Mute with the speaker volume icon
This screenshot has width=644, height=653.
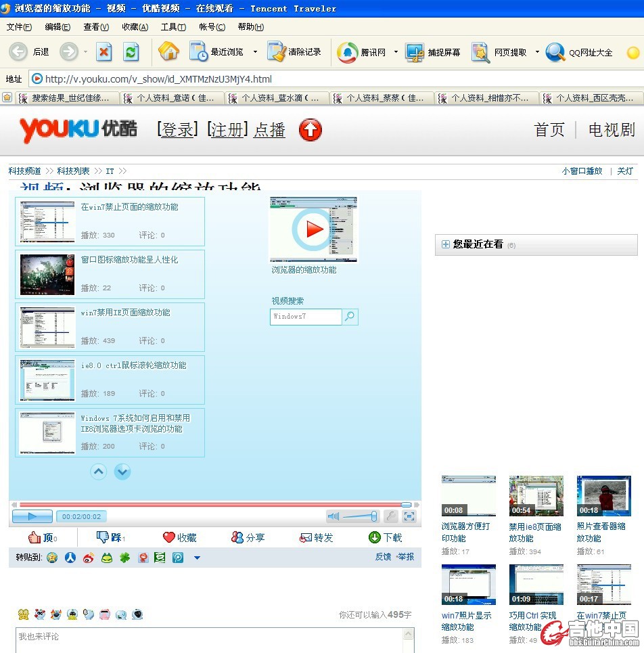(x=333, y=516)
